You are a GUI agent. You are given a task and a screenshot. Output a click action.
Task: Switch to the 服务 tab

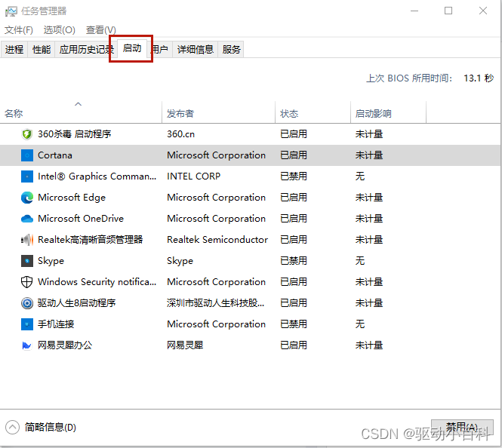point(231,49)
